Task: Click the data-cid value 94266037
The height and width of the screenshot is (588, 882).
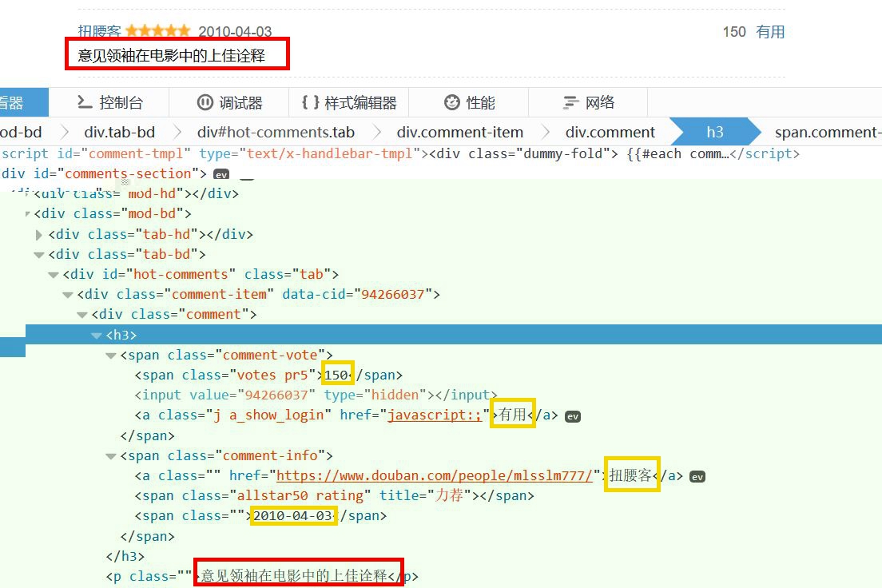Action: click(392, 295)
